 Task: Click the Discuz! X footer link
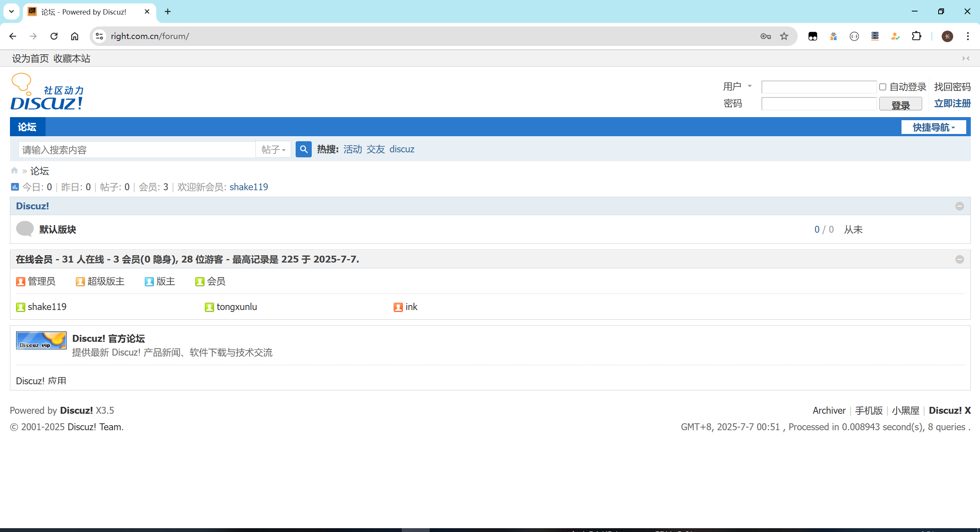(950, 411)
